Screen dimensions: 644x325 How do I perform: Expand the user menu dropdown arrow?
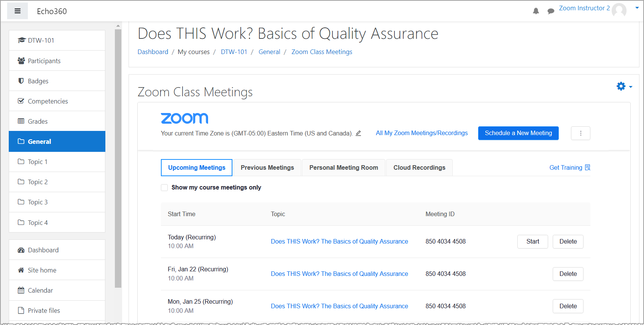point(637,8)
